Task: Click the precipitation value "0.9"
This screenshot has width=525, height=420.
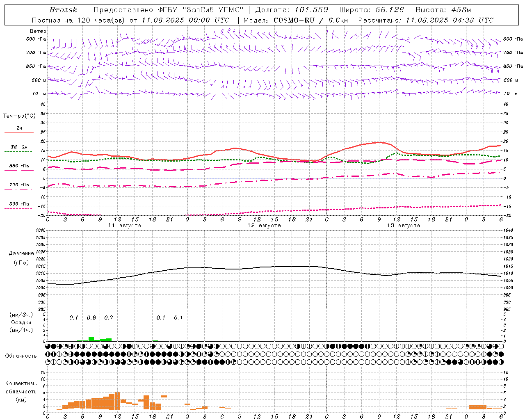Action: click(91, 318)
